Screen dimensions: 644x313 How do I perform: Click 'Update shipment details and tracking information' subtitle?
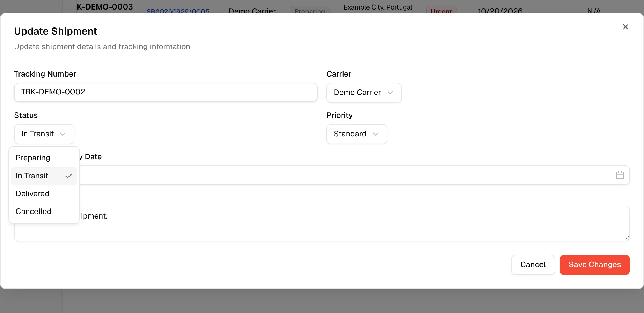point(102,47)
